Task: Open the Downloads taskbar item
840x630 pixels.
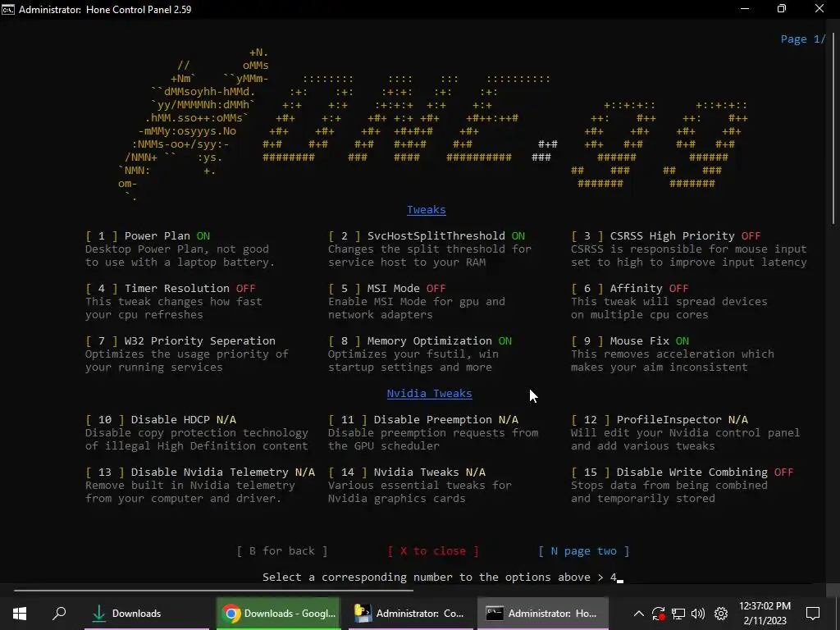Action: pyautogui.click(x=146, y=614)
